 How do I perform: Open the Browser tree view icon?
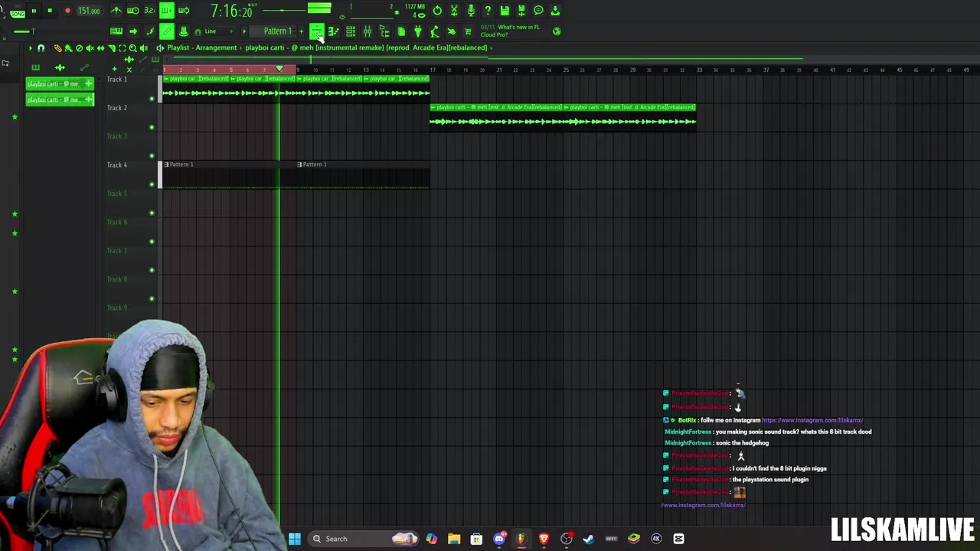[x=384, y=31]
